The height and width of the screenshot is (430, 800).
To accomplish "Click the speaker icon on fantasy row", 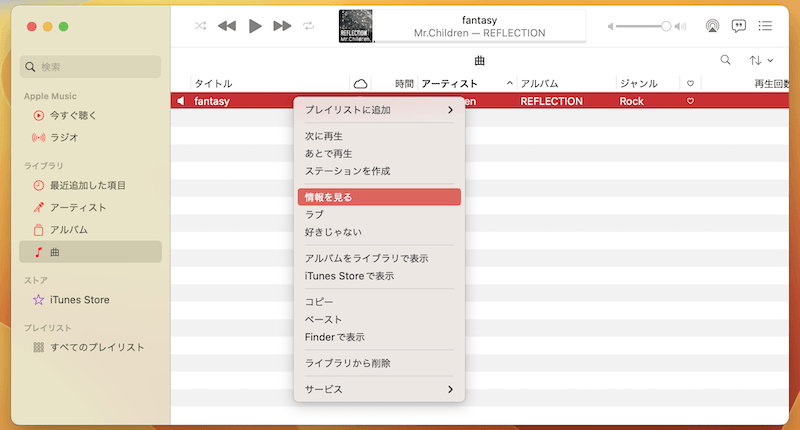I will pos(181,101).
